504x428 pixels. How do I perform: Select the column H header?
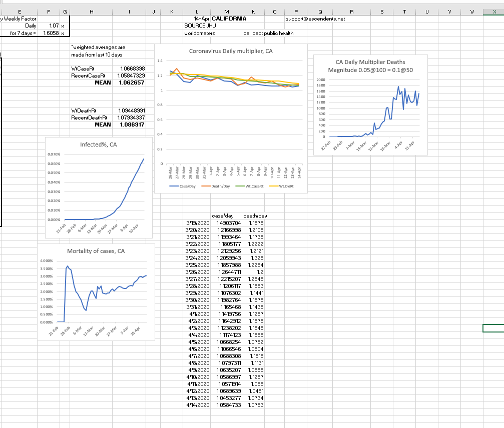pos(92,11)
